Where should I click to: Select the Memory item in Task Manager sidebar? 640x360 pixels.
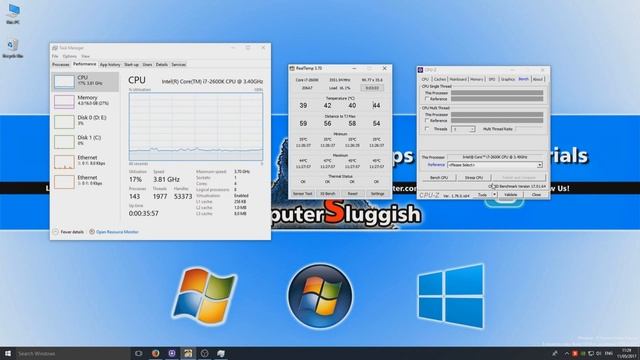85,101
